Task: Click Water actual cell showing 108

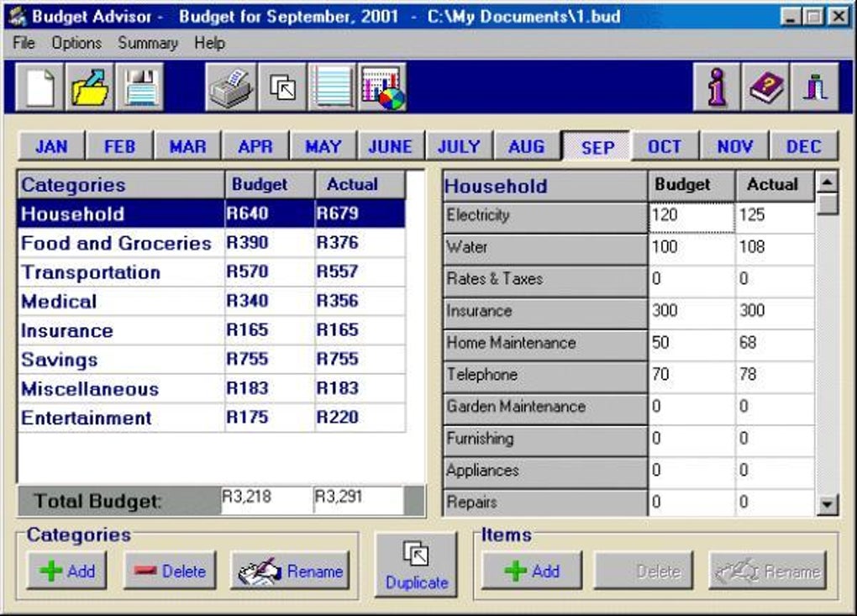Action: point(775,250)
